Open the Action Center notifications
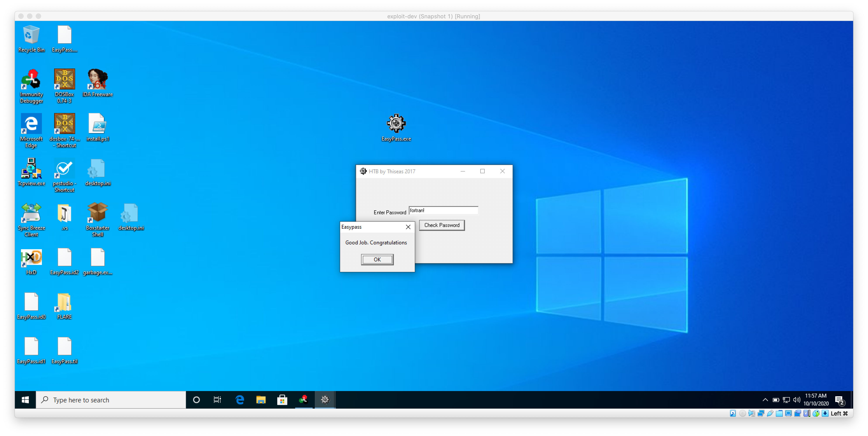Image resolution: width=868 pixels, height=436 pixels. [840, 400]
